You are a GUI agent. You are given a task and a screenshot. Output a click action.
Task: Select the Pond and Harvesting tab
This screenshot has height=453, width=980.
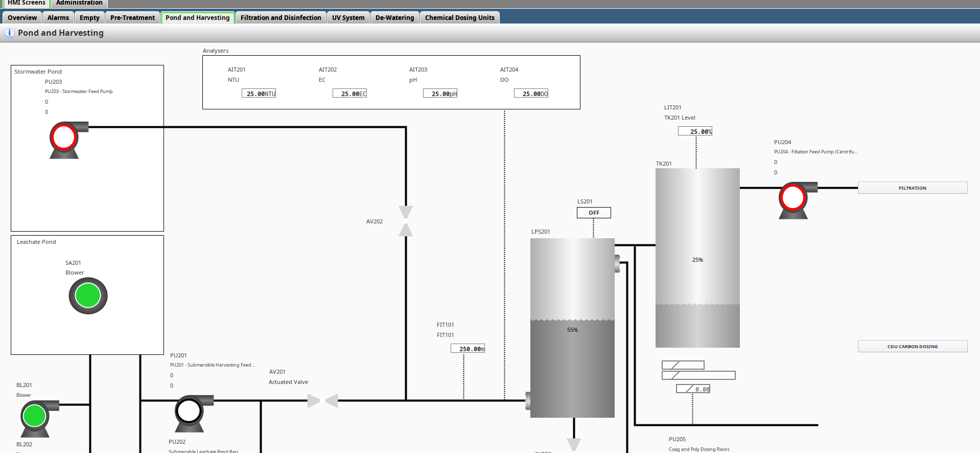[x=198, y=17]
